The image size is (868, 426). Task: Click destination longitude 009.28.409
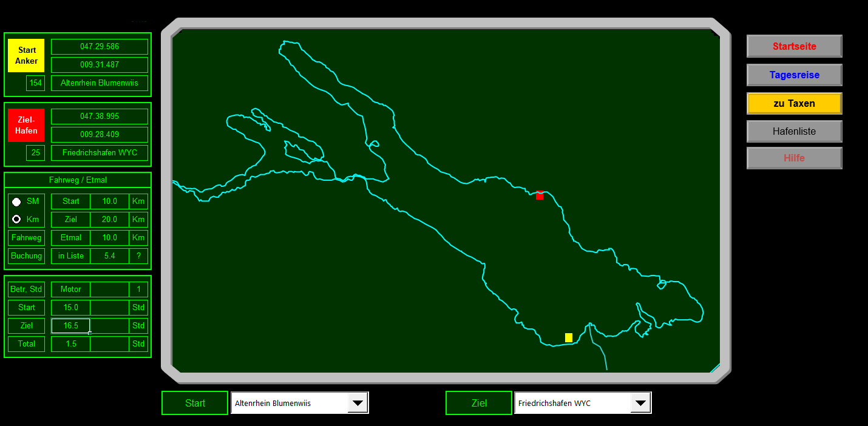[100, 134]
